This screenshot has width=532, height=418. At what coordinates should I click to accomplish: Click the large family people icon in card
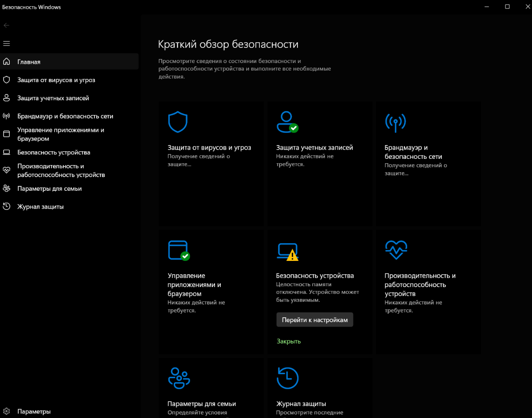click(x=179, y=379)
